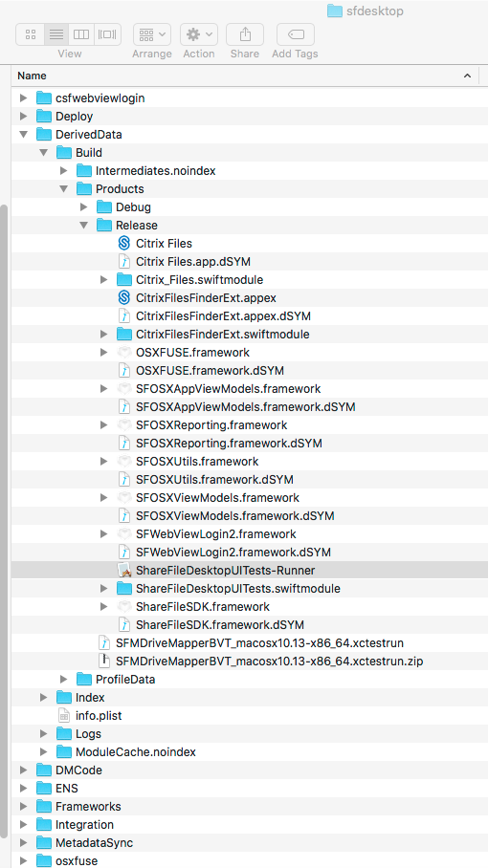Viewport: 488px width, 868px height.
Task: Expand the Debug folder
Action: click(83, 207)
